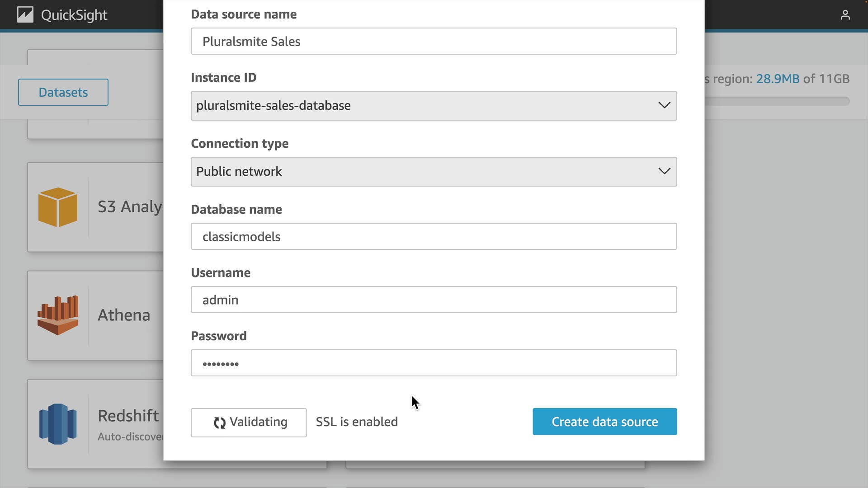Click the Connection type dropdown chevron
This screenshot has height=488, width=868.
[664, 171]
